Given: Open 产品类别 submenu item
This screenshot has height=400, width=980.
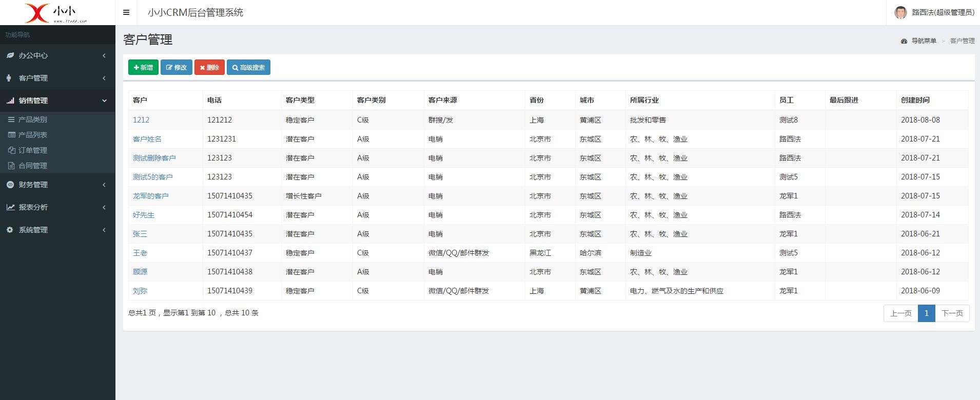Looking at the screenshot, I should pos(32,119).
